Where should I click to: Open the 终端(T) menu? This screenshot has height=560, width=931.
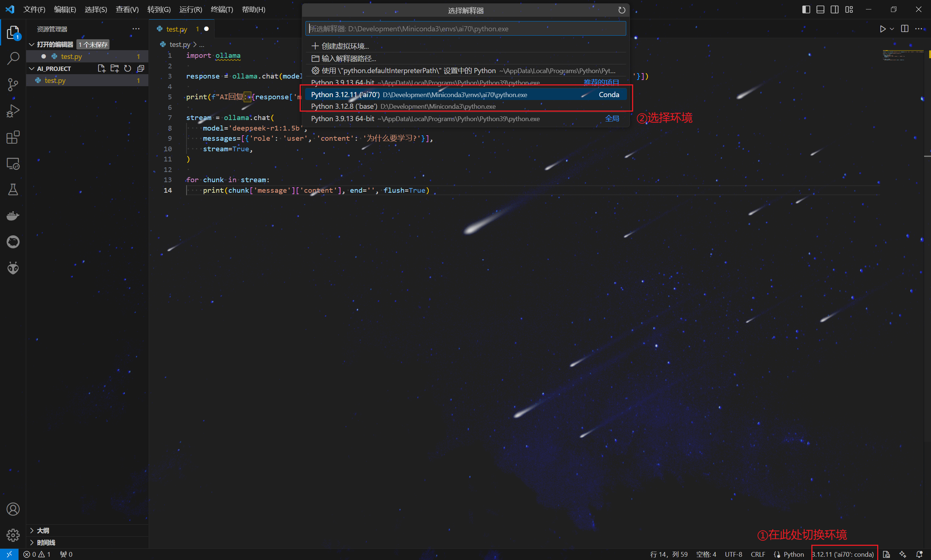click(x=221, y=9)
